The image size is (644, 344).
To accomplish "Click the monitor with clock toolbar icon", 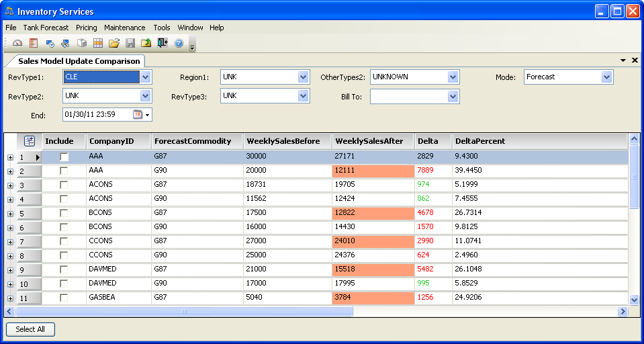I will tap(50, 43).
